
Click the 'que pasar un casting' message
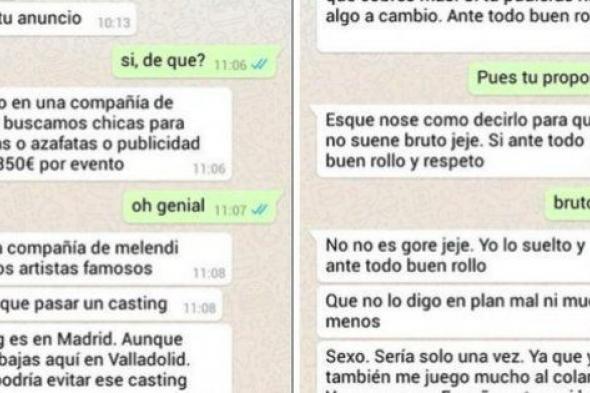click(x=111, y=305)
